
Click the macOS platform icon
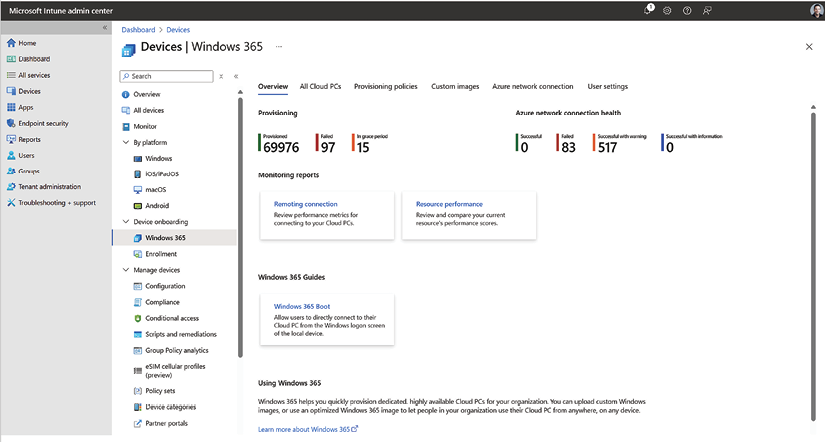pos(138,189)
